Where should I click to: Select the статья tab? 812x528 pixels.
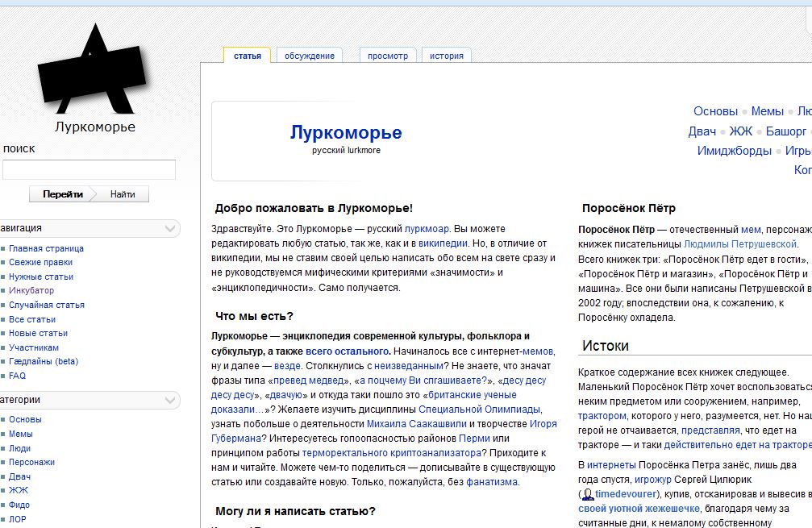(x=248, y=56)
